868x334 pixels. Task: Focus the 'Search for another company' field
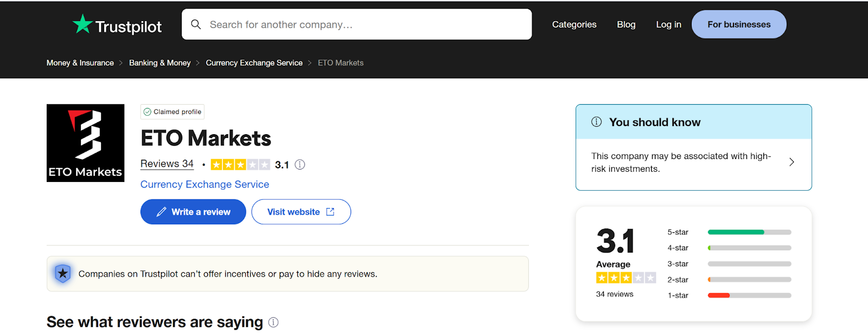[356, 24]
